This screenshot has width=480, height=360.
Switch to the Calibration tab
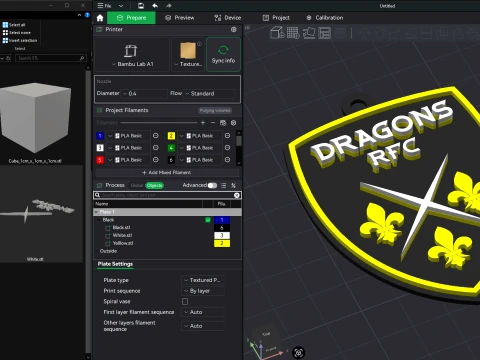tap(325, 18)
